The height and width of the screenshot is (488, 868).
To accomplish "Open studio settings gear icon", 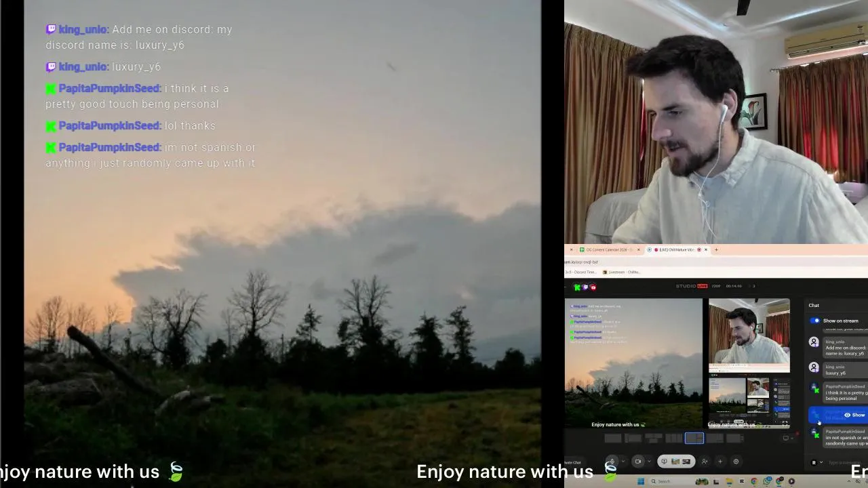I will (736, 462).
